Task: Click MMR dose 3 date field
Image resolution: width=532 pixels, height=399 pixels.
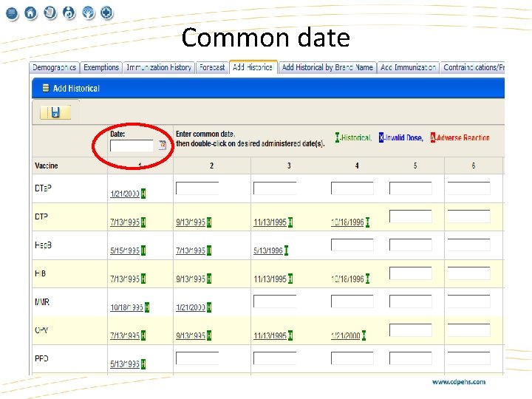Action: pyautogui.click(x=275, y=301)
